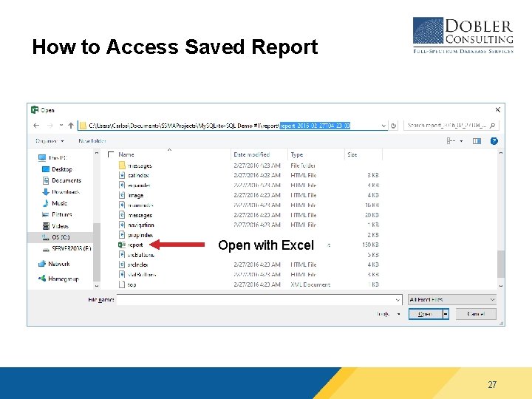Sort by Date modified column
The width and height of the screenshot is (532, 399).
(x=251, y=154)
